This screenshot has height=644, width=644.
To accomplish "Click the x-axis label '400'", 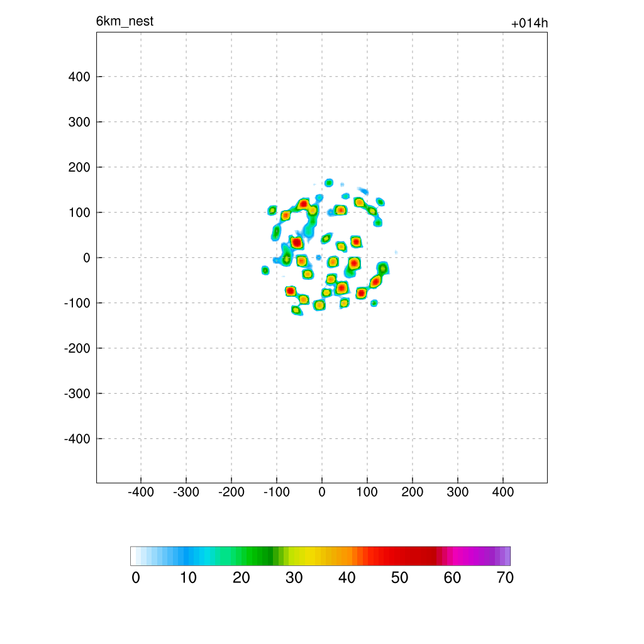I will click(x=503, y=492).
